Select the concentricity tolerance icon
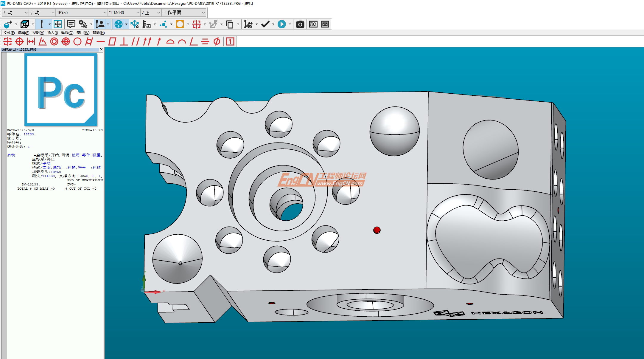 click(54, 42)
